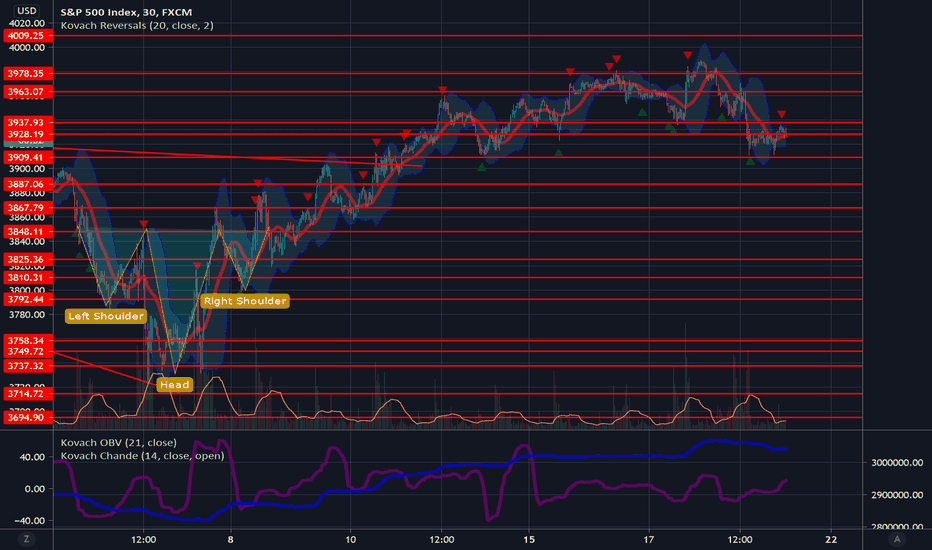Click the date 8 on time axis
Image resolution: width=932 pixels, height=550 pixels.
(x=230, y=539)
